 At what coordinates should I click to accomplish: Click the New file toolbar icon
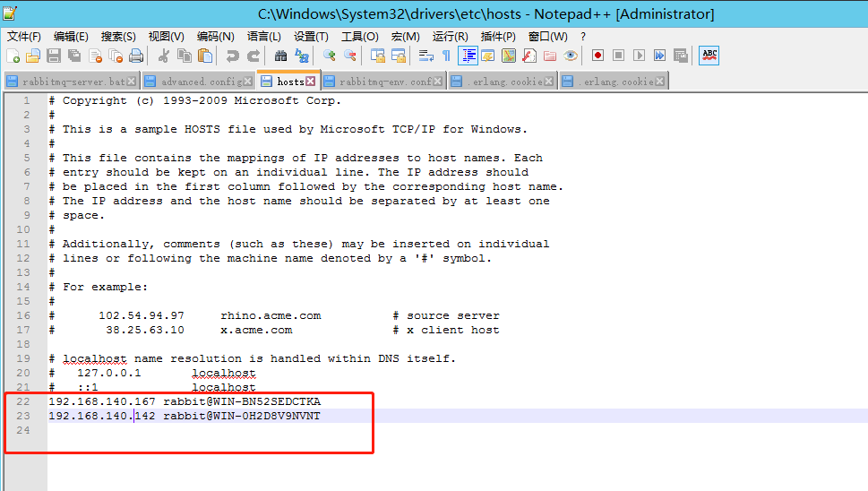[13, 56]
